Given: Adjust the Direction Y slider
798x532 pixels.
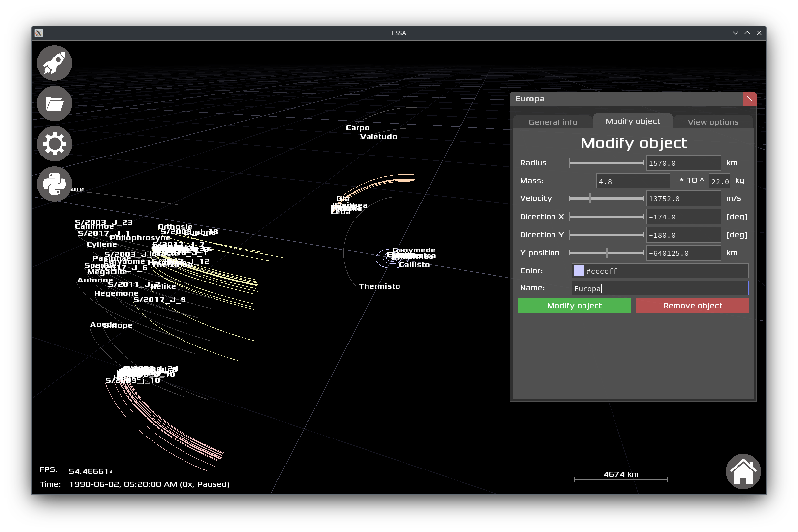Looking at the screenshot, I should (607, 235).
